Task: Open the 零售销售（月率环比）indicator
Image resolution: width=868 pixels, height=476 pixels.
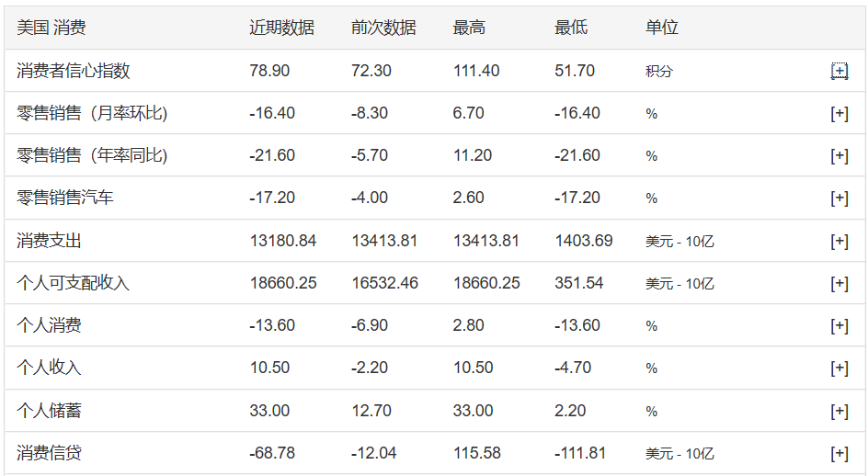Action: (92, 114)
